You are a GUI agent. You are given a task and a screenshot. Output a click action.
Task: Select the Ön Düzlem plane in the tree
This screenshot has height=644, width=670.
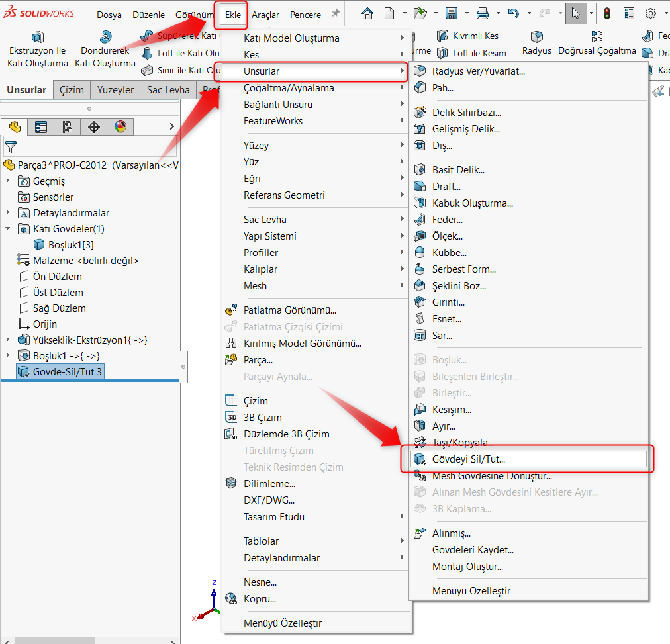tap(50, 276)
